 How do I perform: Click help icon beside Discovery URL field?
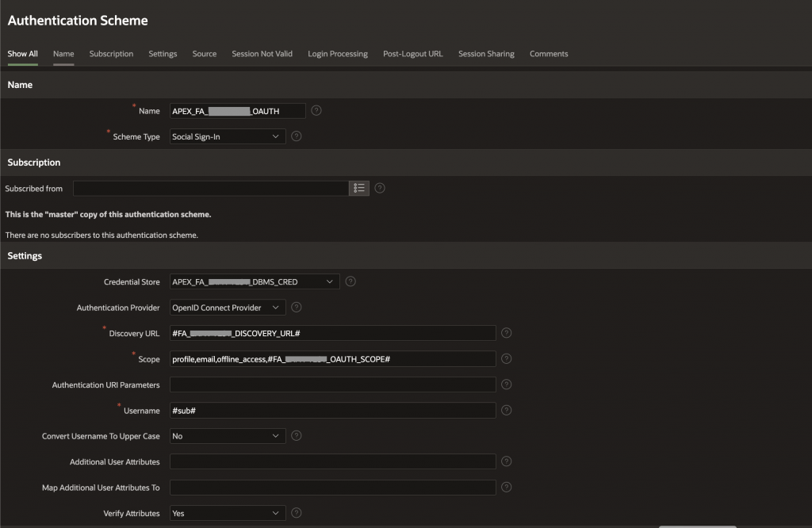pos(507,333)
